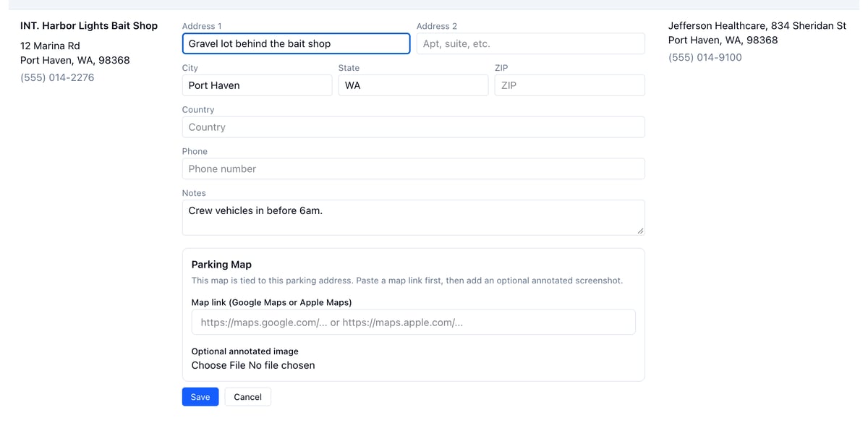The width and height of the screenshot is (868, 423).
Task: Click the State field label
Action: pyautogui.click(x=349, y=68)
